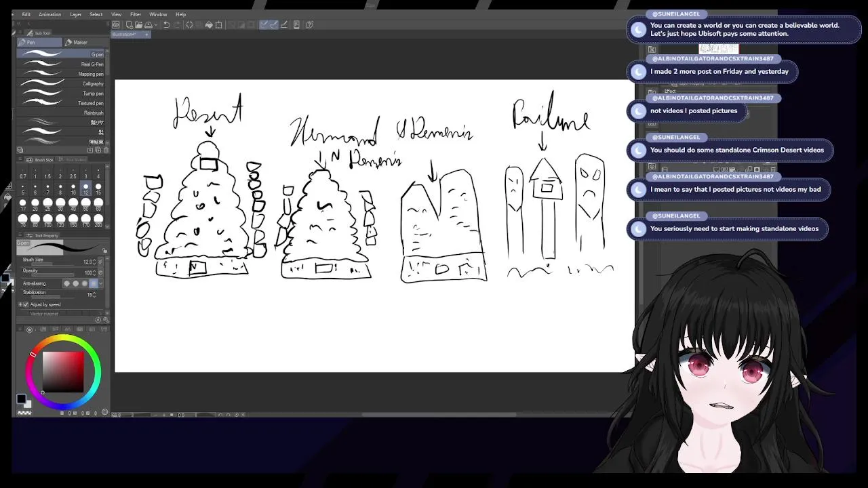Open the Opacity dynamics button

coord(100,272)
